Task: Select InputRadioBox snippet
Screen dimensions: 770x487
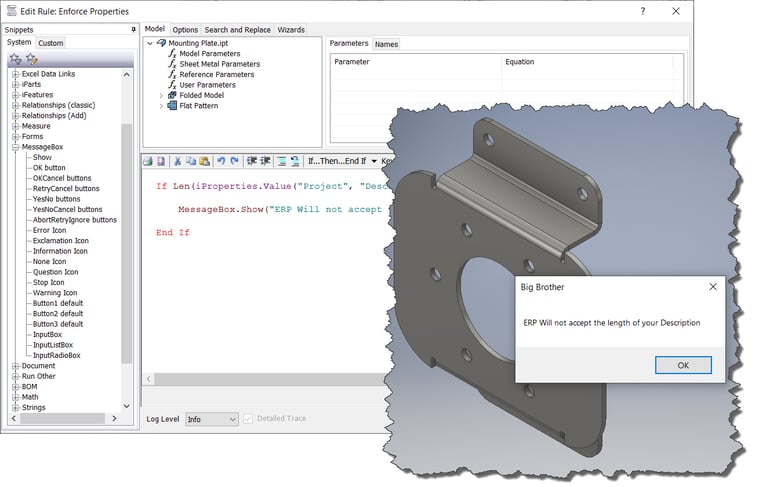Action: (x=56, y=355)
